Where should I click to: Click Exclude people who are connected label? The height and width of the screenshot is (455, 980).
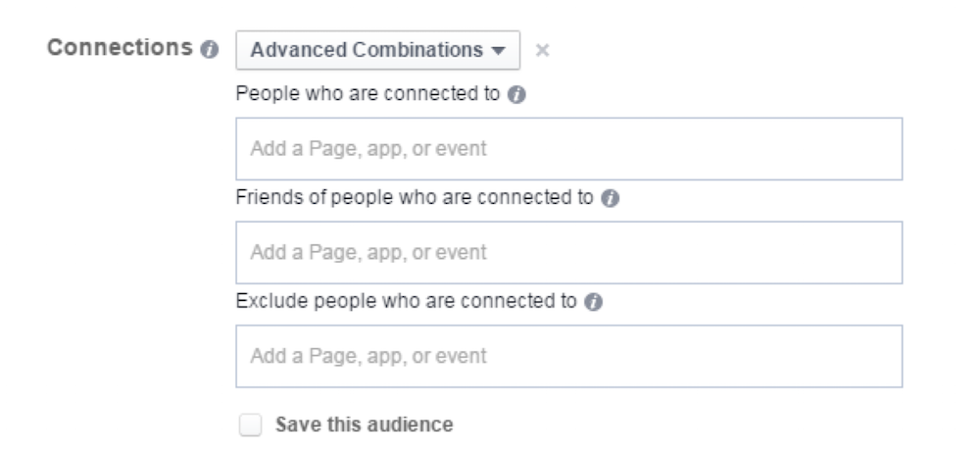[407, 301]
